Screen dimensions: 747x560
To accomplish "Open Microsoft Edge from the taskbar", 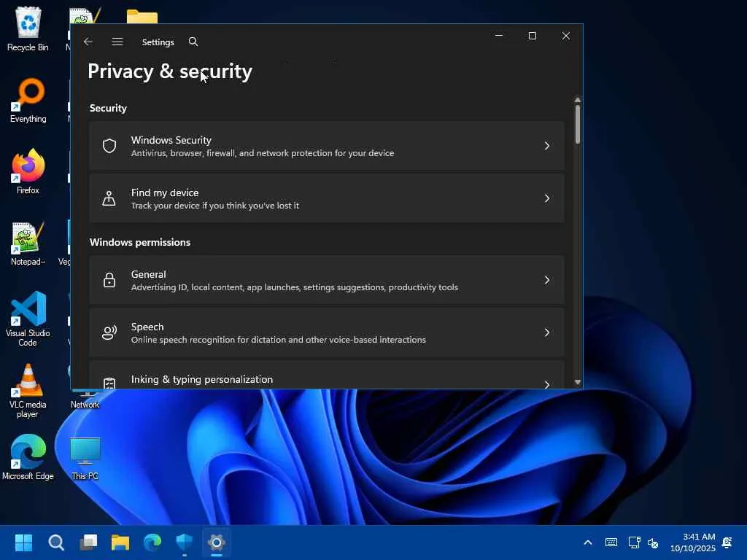I will (x=152, y=542).
